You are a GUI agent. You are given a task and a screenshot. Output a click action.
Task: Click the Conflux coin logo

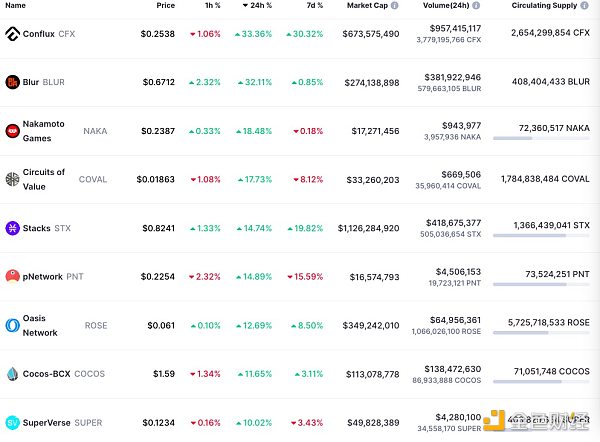(x=13, y=33)
